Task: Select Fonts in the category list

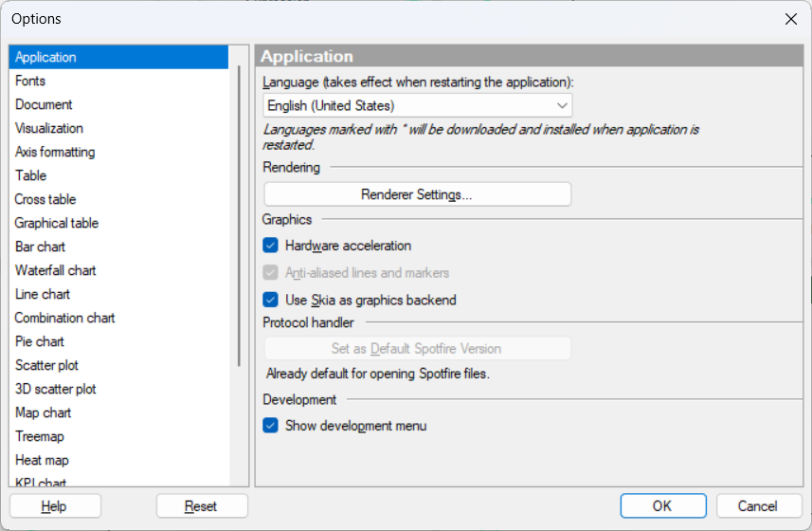Action: coord(30,81)
